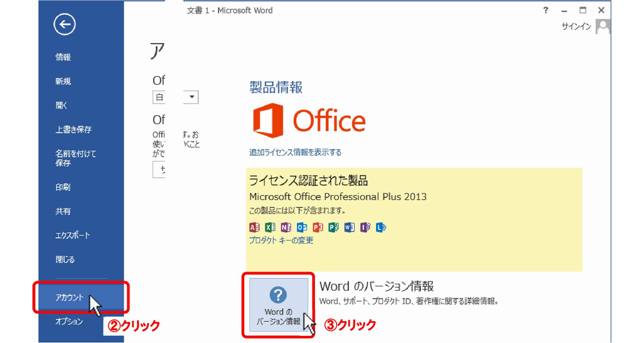Click 追加ライセンス情報を表示する link
Screen dimensions: 644x343
point(295,153)
